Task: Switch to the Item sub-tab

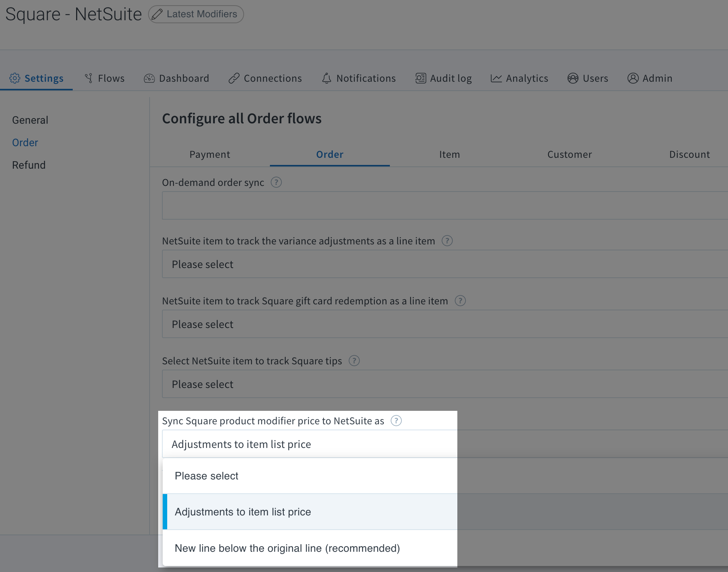Action: click(450, 154)
